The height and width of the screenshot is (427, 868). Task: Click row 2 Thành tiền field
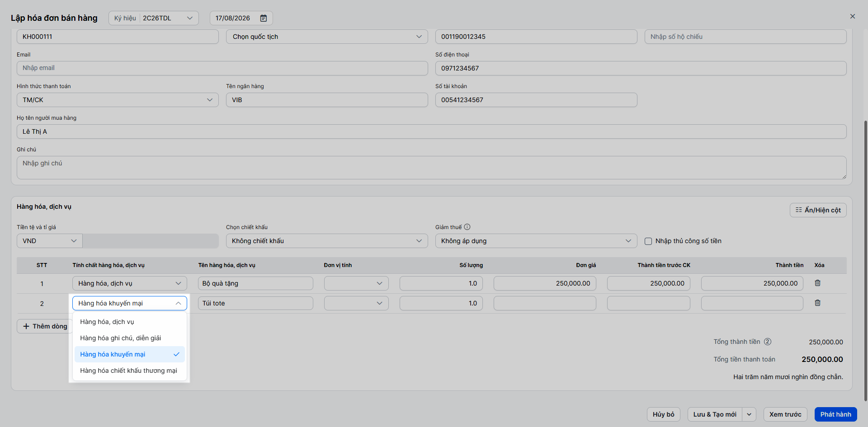coord(752,303)
